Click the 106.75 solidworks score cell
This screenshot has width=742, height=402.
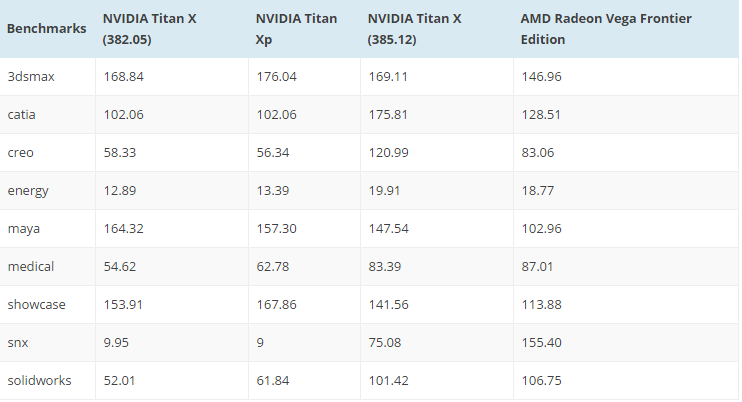[541, 380]
